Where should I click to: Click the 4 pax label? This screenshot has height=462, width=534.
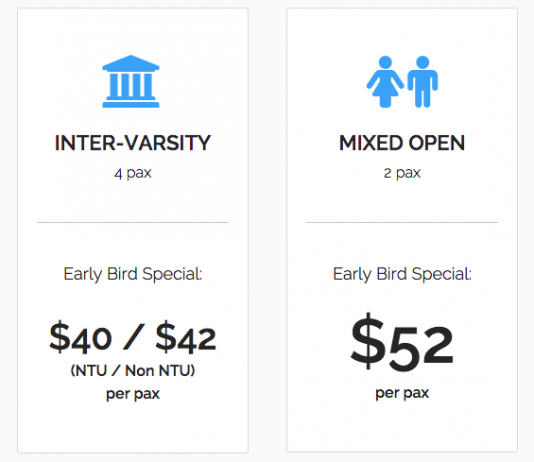pyautogui.click(x=133, y=173)
